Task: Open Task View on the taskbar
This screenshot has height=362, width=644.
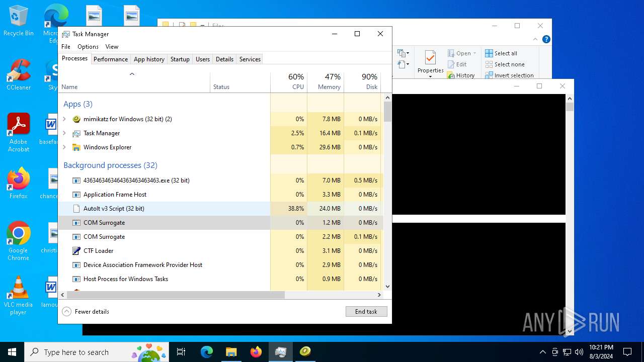Action: pos(181,352)
